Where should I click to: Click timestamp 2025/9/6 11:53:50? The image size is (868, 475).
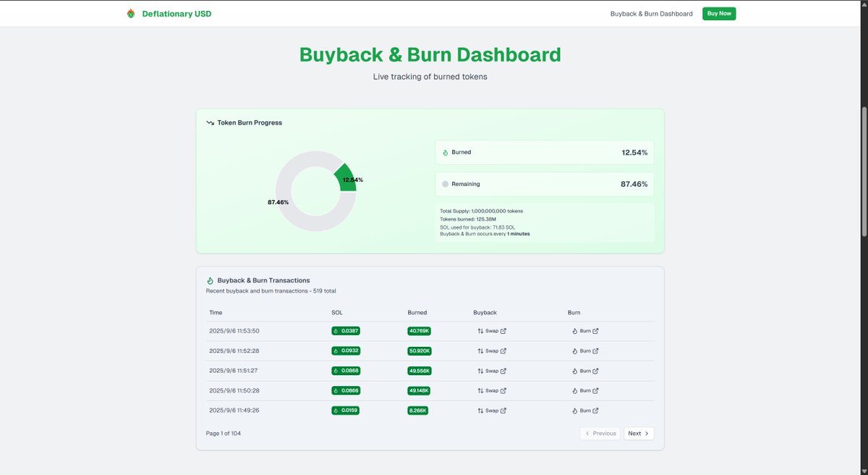[234, 331]
